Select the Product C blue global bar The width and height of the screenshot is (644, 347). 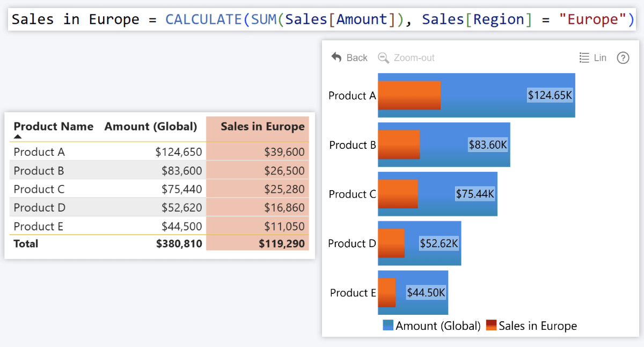pos(437,194)
